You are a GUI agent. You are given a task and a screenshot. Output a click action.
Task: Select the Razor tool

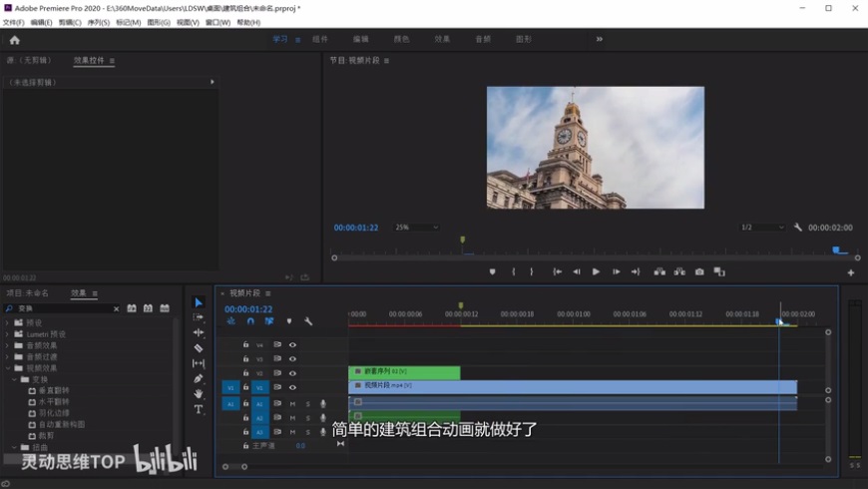click(199, 347)
